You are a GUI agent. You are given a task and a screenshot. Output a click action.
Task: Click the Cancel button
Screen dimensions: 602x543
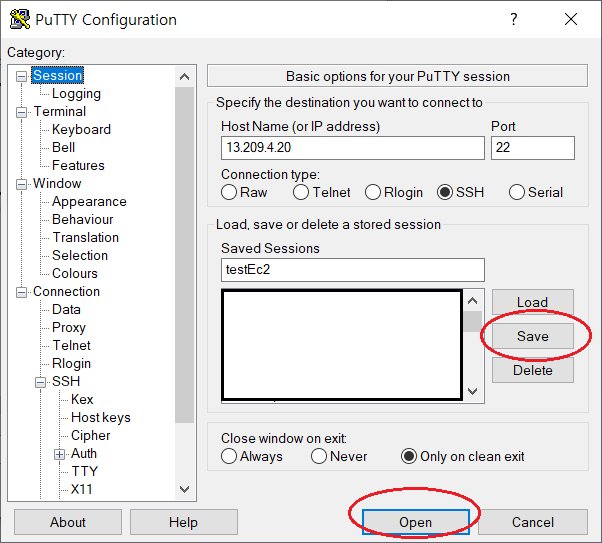pyautogui.click(x=533, y=522)
